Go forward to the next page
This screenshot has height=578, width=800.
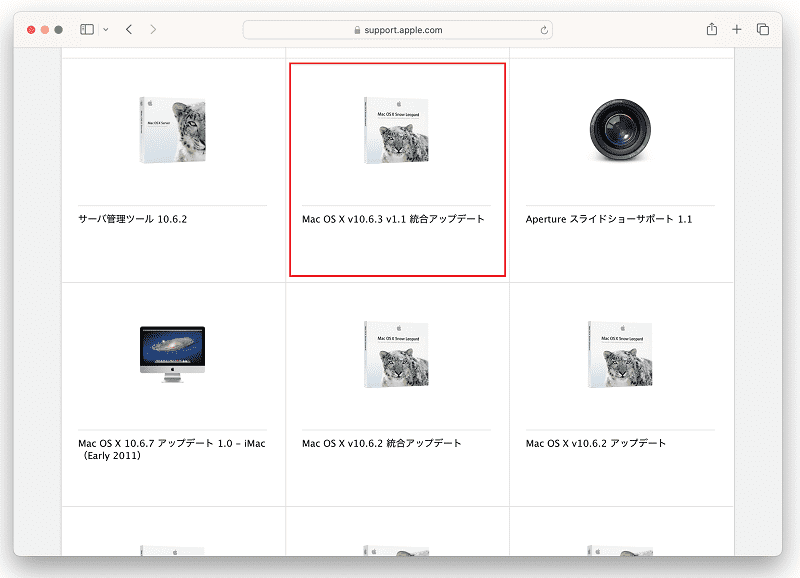coord(153,30)
